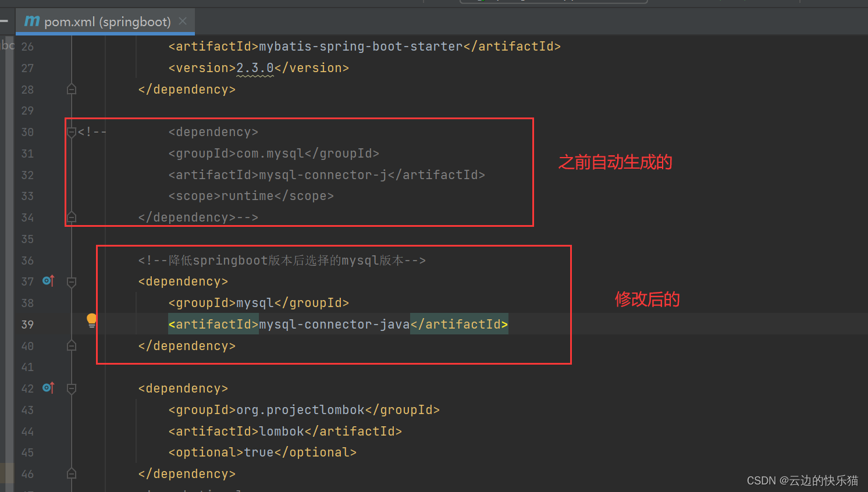Click the opening dependency tag on line 37
This screenshot has height=492, width=868.
pos(183,281)
